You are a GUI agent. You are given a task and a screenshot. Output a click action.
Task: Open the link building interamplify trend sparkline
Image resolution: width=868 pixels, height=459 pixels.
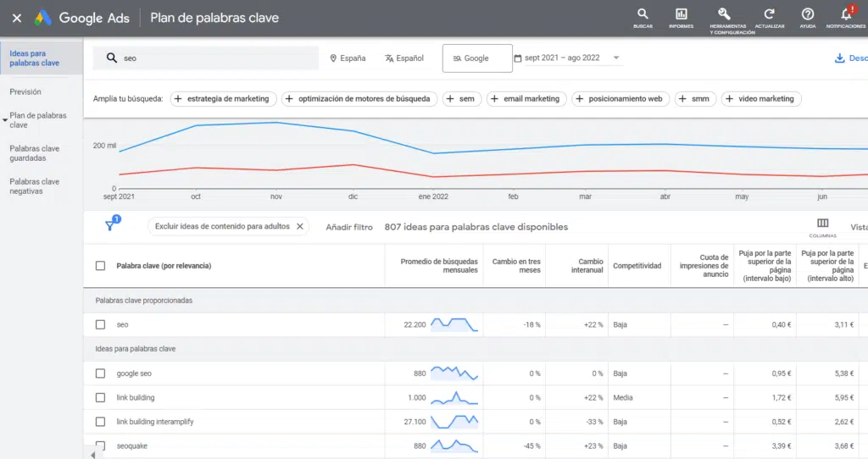[454, 422]
